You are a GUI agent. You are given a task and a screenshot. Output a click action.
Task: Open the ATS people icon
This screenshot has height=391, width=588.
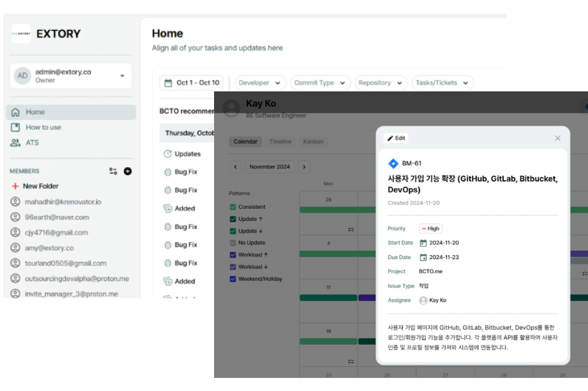point(16,142)
